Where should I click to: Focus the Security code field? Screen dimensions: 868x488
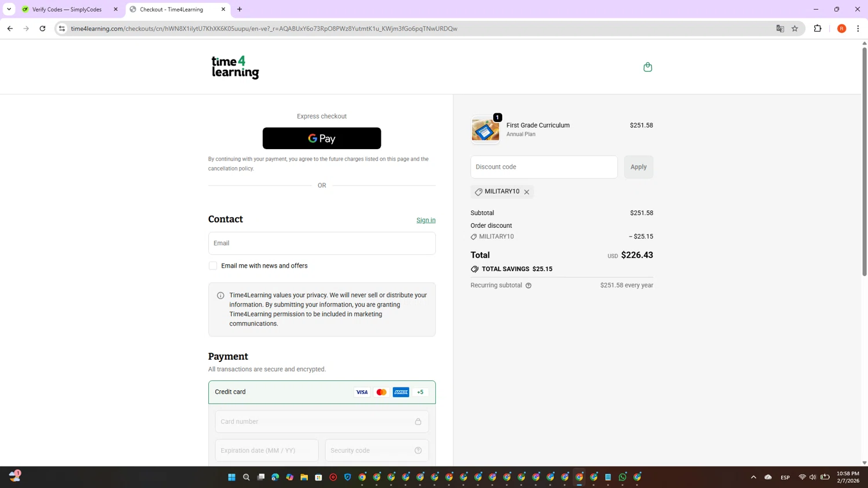tap(377, 450)
